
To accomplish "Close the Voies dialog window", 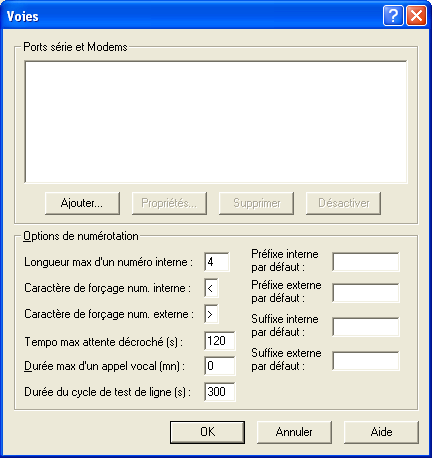I will click(x=416, y=15).
